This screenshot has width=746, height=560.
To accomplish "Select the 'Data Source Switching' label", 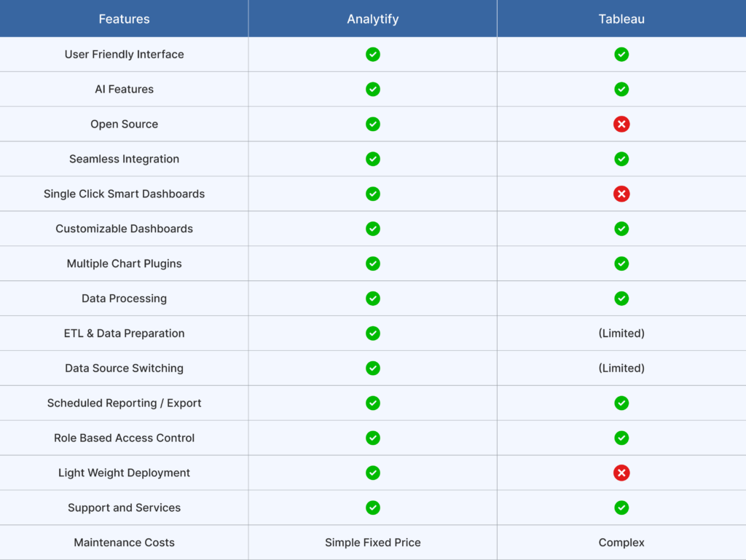I will pyautogui.click(x=124, y=368).
